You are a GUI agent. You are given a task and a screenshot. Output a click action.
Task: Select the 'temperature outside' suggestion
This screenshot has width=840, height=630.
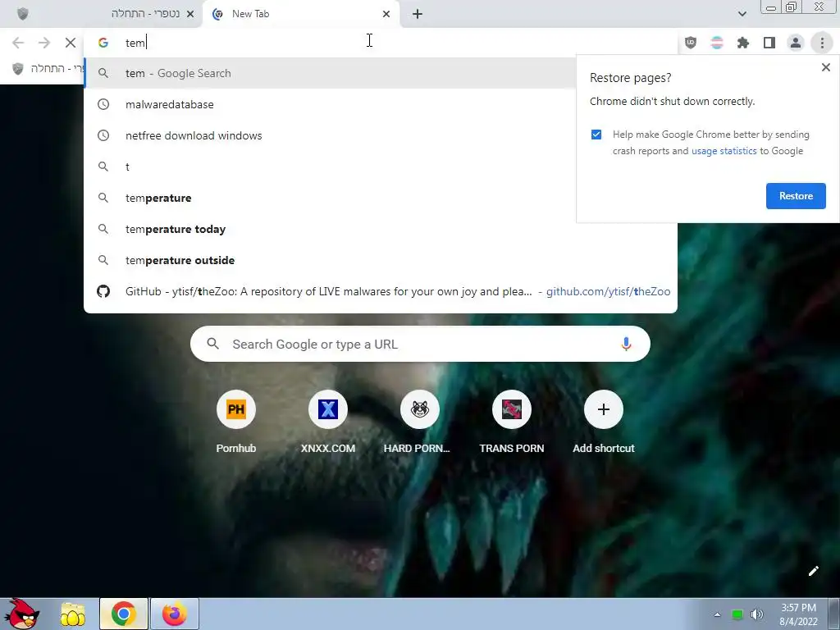point(381,260)
